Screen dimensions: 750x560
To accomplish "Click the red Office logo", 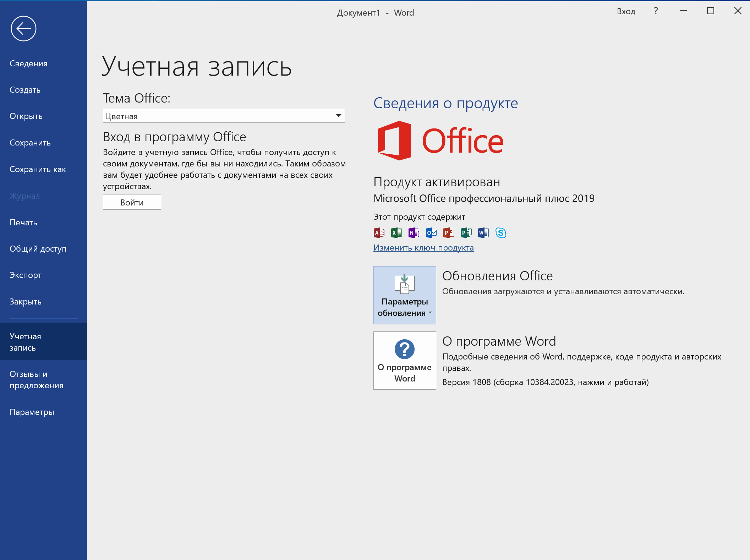I will tap(440, 141).
